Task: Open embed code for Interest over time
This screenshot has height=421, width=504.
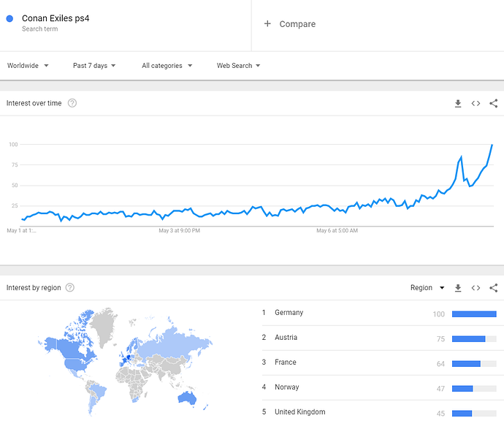Action: click(x=476, y=104)
